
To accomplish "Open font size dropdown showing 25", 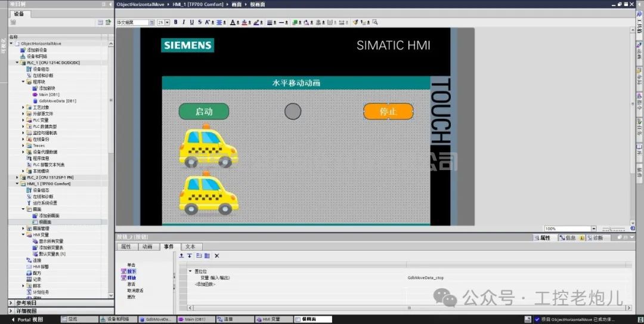I will click(167, 22).
